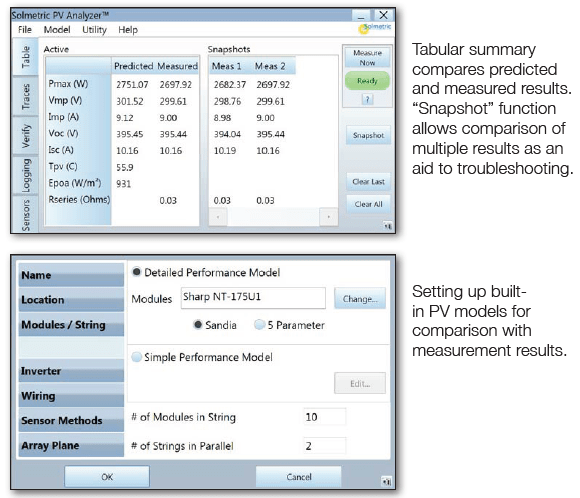Switch to the Table side tab

(x=26, y=57)
